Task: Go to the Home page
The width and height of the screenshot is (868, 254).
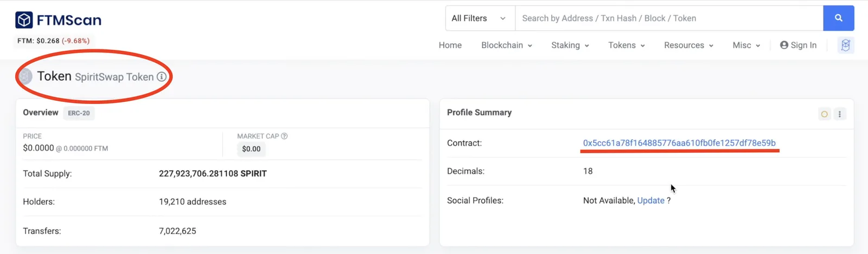Action: tap(450, 45)
